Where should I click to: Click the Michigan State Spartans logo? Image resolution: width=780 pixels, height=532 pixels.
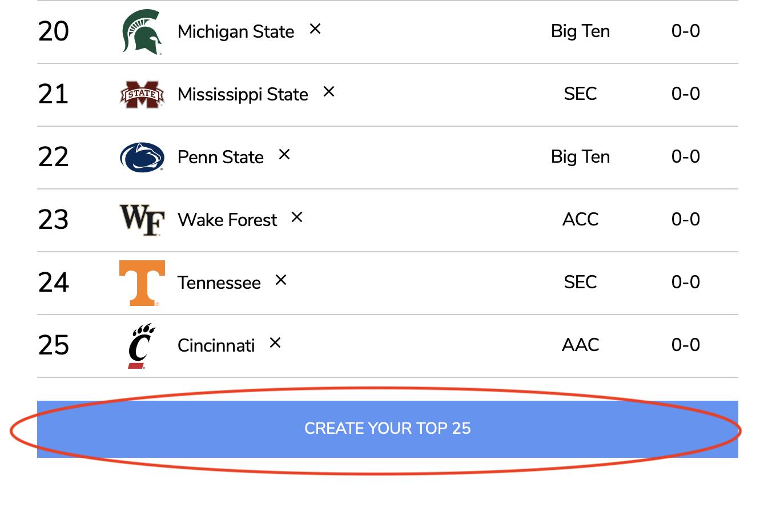[141, 32]
